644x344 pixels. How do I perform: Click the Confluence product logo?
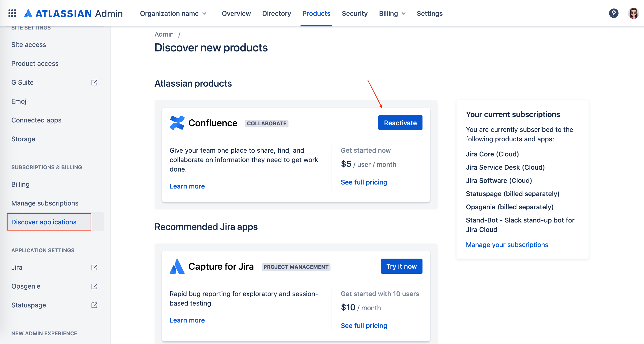pyautogui.click(x=177, y=123)
